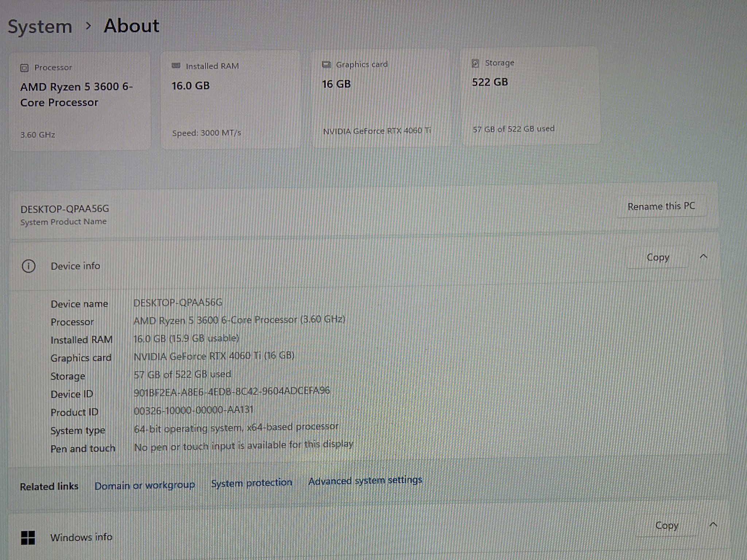This screenshot has width=747, height=560.
Task: Click the System type value
Action: pyautogui.click(x=236, y=428)
